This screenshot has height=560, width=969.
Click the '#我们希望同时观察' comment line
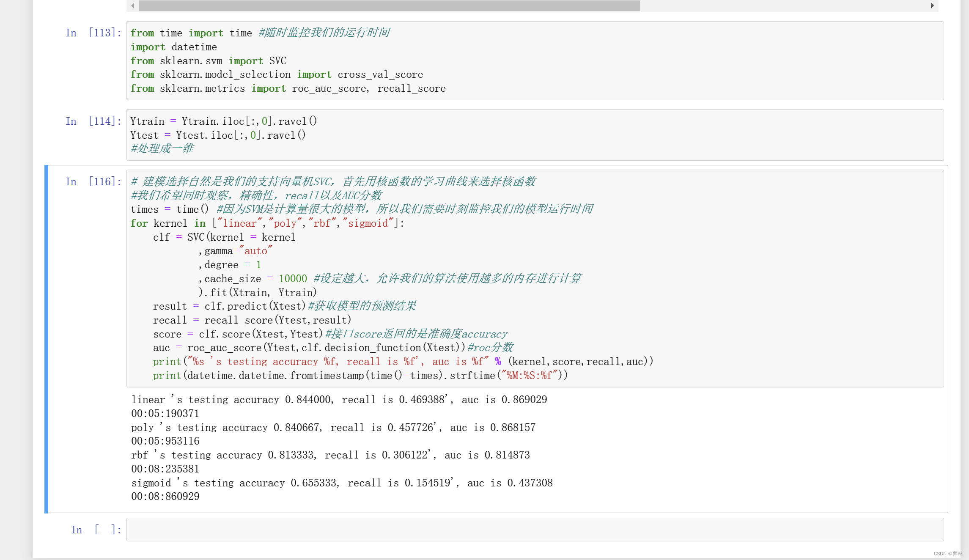[256, 195]
